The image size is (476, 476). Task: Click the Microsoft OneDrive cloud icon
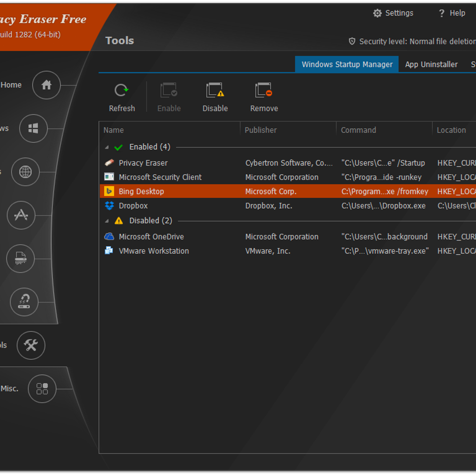point(109,237)
